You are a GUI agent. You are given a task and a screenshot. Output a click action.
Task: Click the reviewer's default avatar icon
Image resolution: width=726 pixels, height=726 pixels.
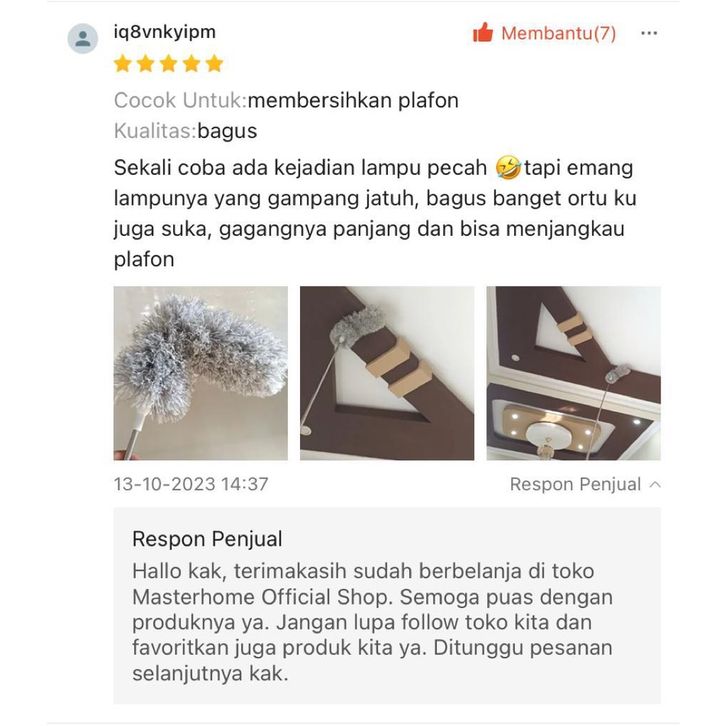click(x=82, y=38)
